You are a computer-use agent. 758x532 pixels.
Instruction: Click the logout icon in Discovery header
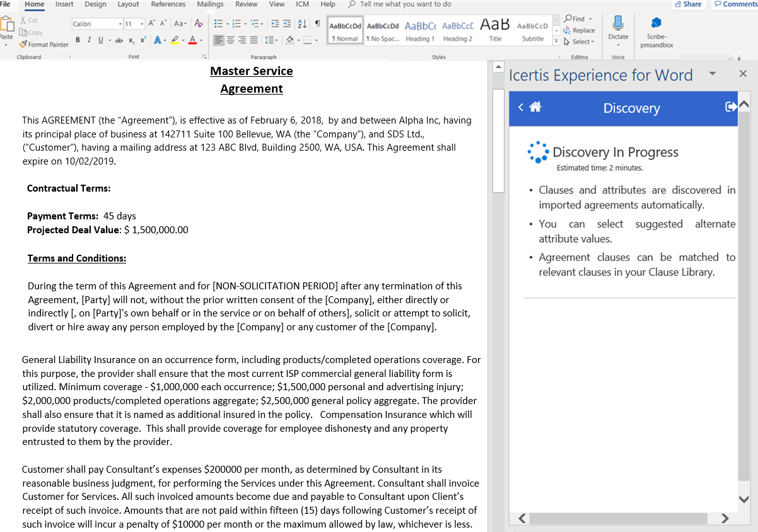pos(731,107)
